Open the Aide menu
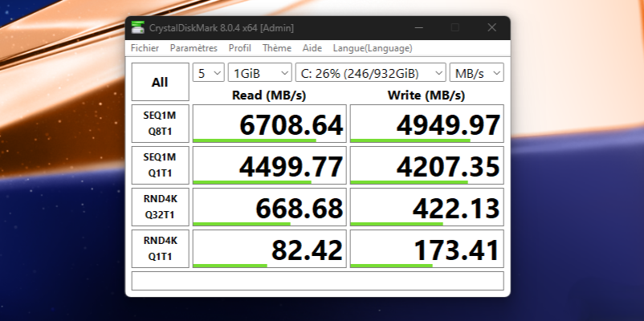 (312, 48)
